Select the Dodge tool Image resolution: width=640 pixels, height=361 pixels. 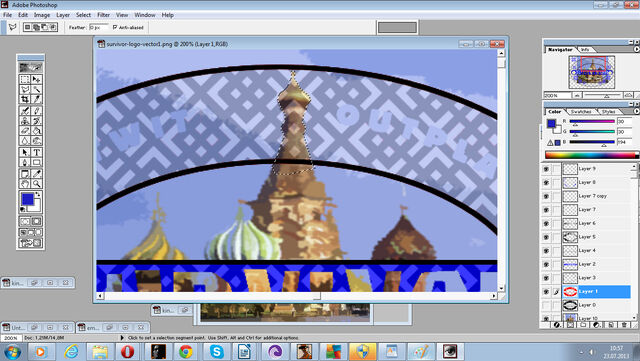(36, 141)
